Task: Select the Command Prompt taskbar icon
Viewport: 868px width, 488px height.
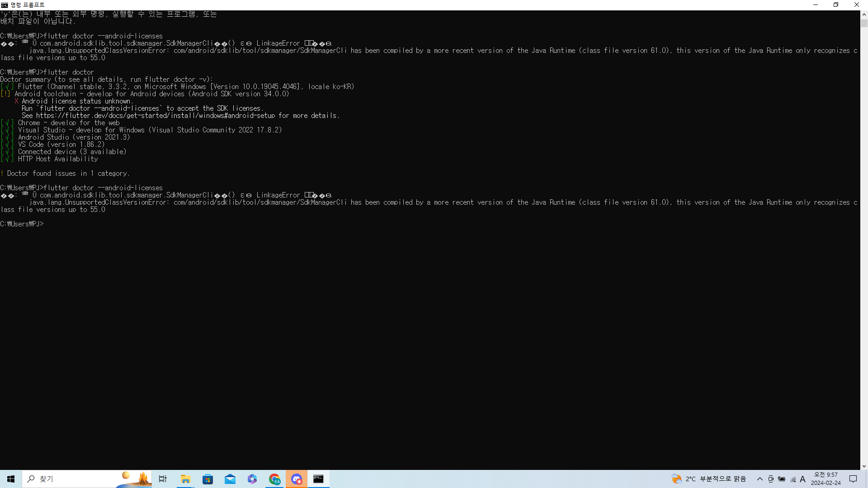Action: pos(319,479)
